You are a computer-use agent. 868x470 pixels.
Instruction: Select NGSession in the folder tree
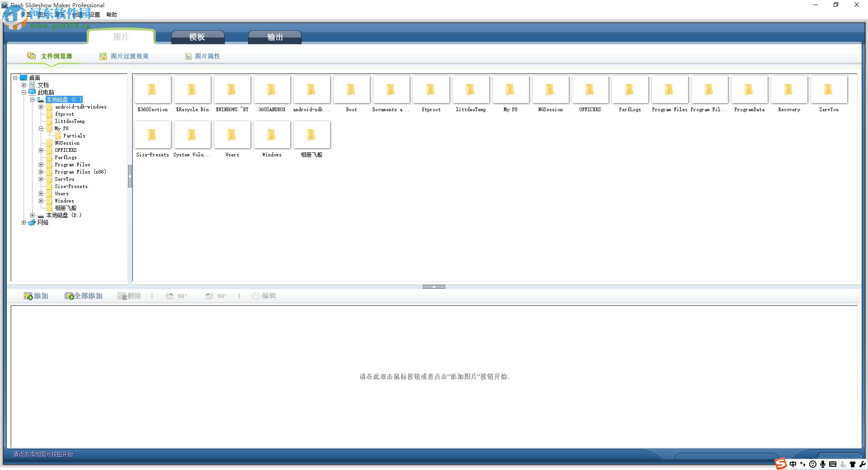[67, 143]
